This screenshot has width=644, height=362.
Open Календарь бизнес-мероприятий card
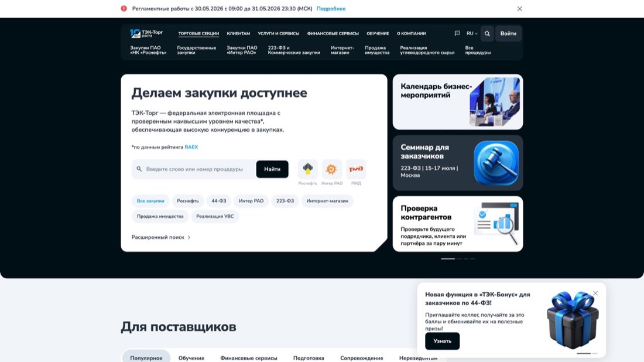(458, 102)
